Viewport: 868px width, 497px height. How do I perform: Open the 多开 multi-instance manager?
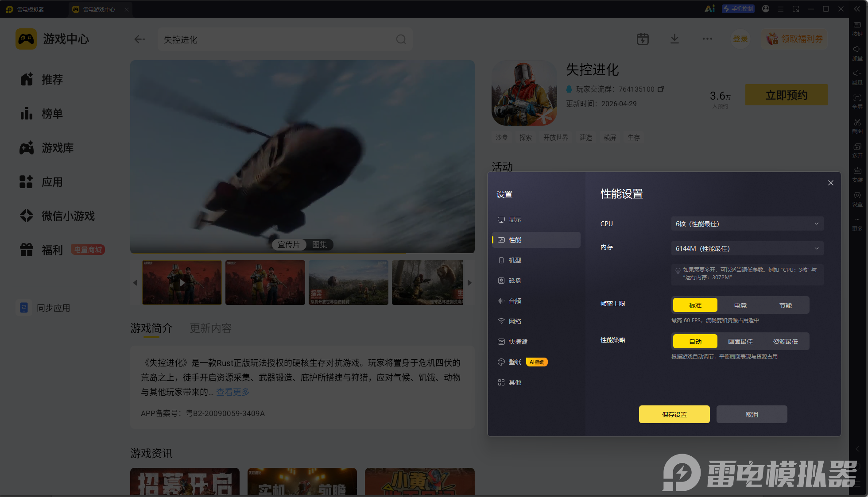pyautogui.click(x=857, y=150)
